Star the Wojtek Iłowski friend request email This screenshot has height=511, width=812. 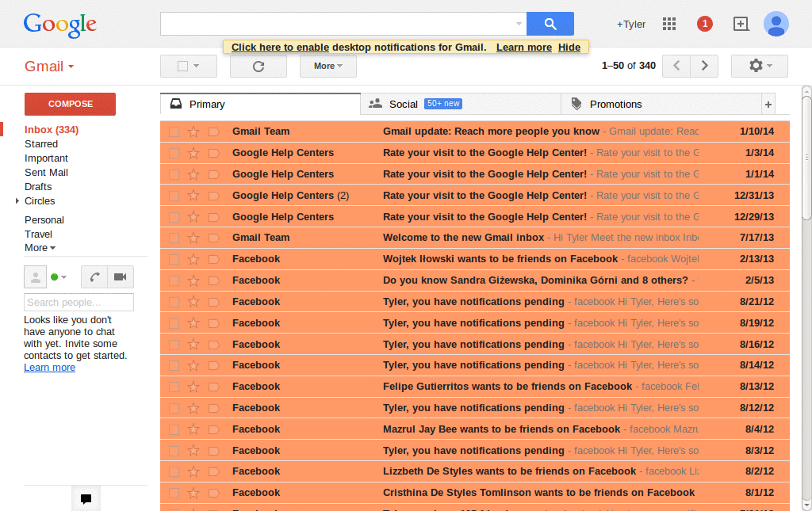click(x=193, y=259)
